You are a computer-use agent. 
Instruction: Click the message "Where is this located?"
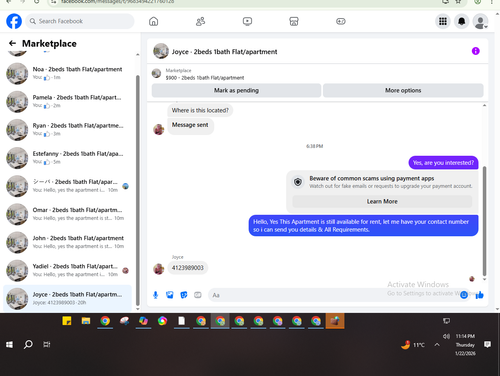tap(200, 110)
